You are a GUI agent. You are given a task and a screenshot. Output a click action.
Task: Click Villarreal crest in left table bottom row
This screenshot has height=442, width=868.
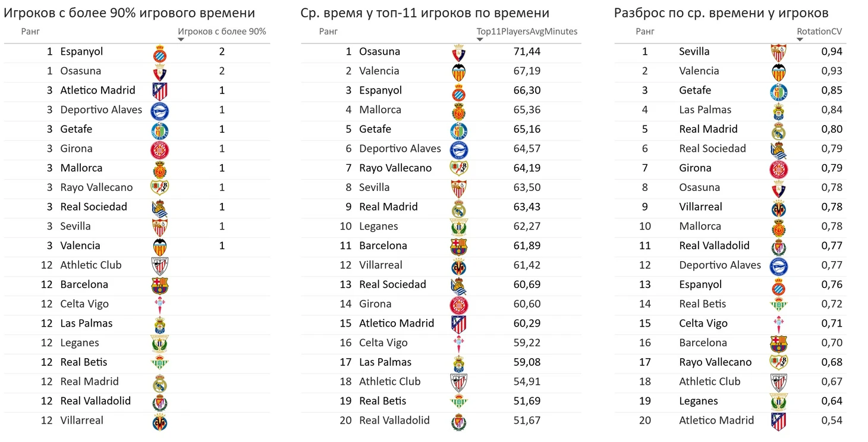159,422
